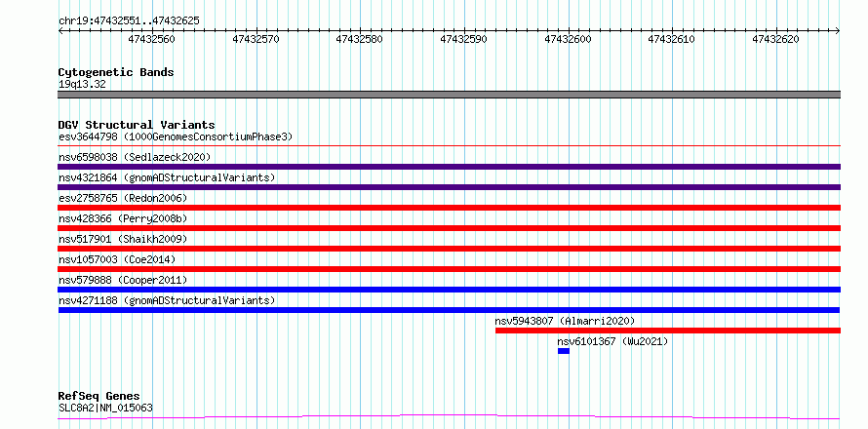Select the small blue nsv6101367 variant bar
The height and width of the screenshot is (429, 868).
(x=564, y=351)
